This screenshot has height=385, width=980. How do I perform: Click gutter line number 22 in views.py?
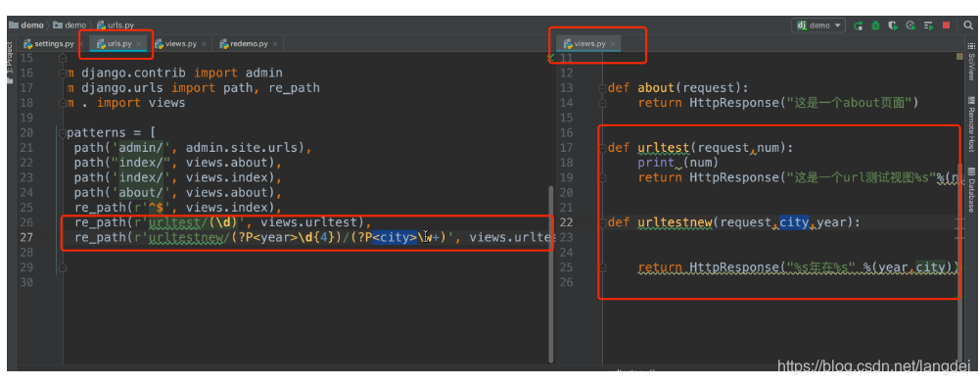(566, 222)
